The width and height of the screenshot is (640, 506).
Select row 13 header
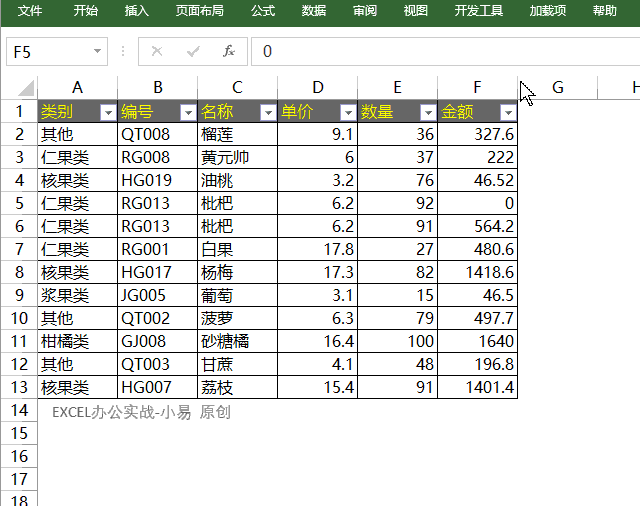(x=19, y=387)
